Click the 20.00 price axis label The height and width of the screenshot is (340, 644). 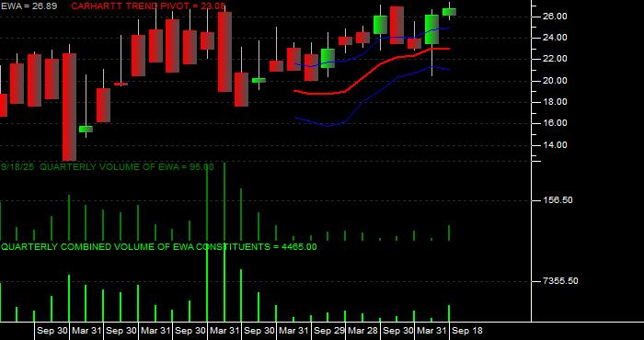(555, 80)
